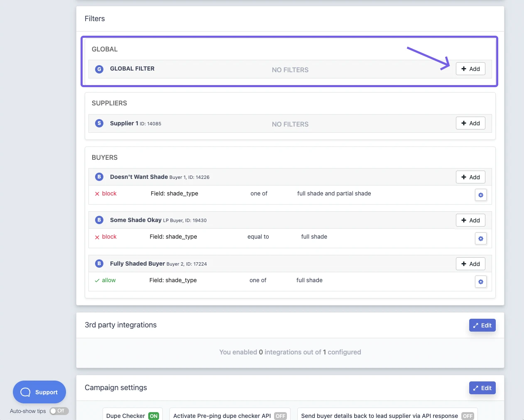
Task: Open Edit for 3rd party integrations
Action: tap(482, 325)
